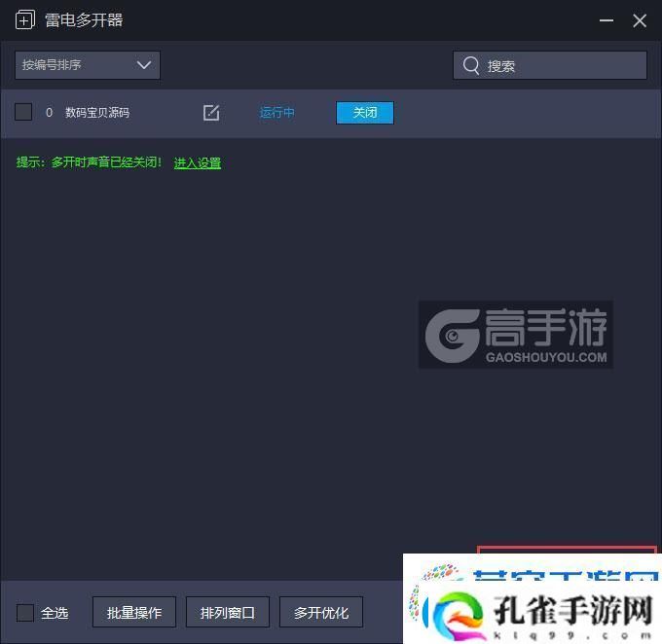
Task: Open the 进入设置 link
Action: pos(198,162)
